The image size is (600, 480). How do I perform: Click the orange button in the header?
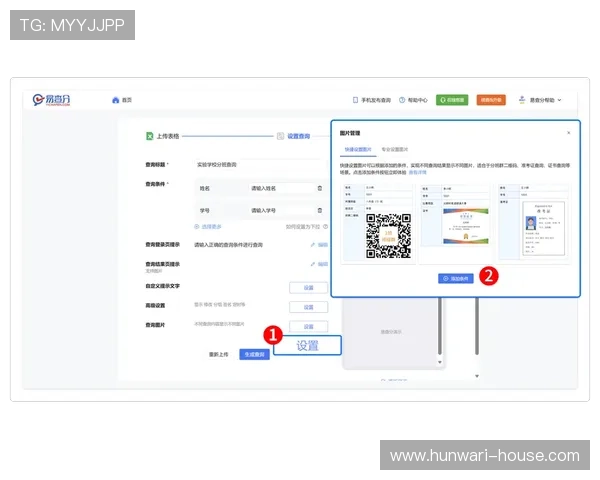pos(491,100)
